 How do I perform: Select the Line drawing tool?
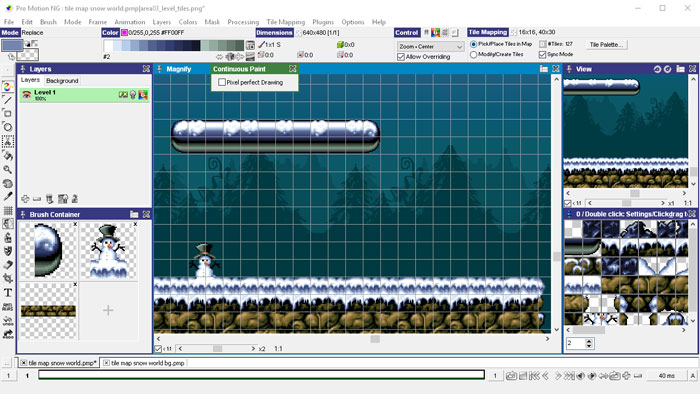(x=8, y=100)
